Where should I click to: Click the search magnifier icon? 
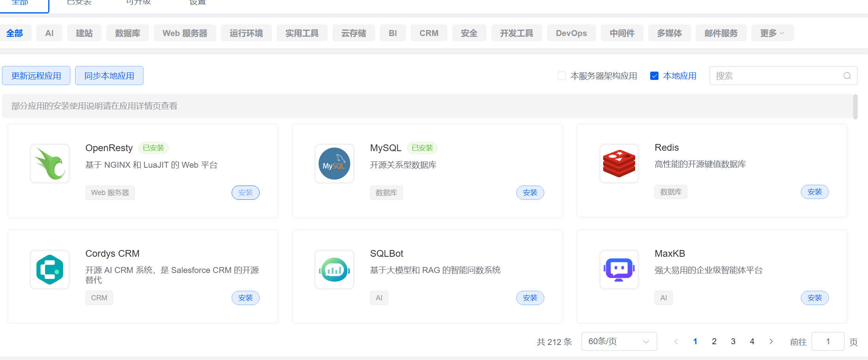click(847, 76)
